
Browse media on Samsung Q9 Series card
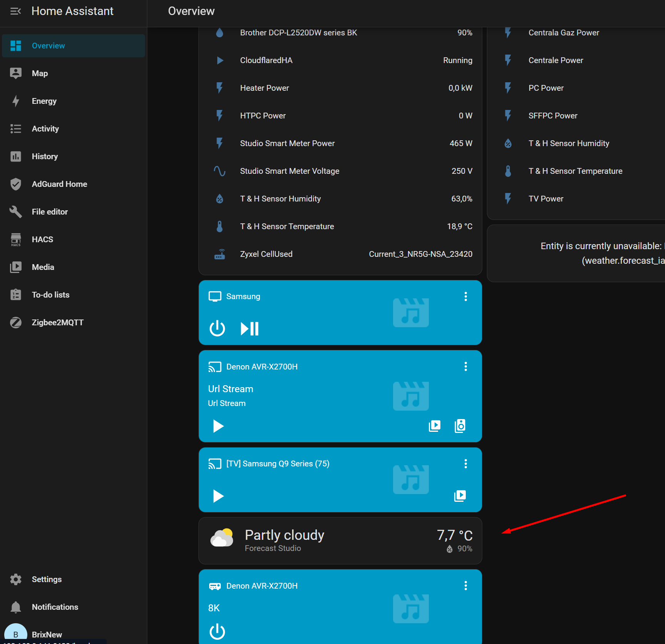tap(460, 496)
